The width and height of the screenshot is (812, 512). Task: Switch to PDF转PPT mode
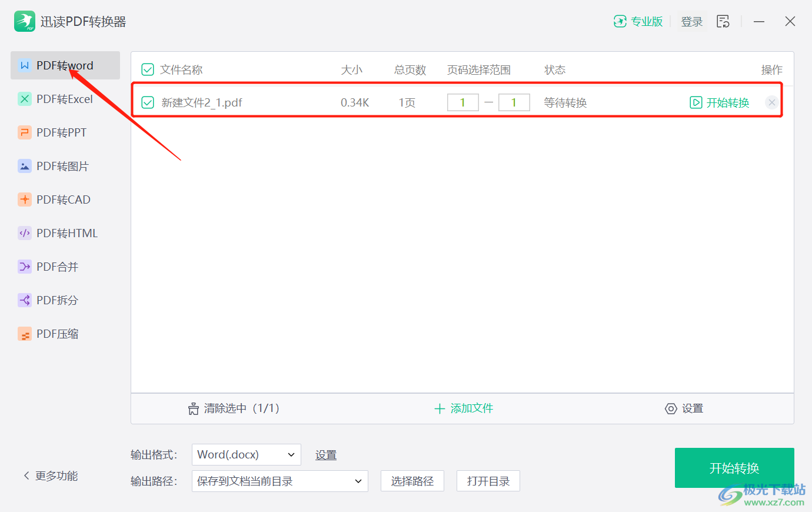(x=65, y=132)
